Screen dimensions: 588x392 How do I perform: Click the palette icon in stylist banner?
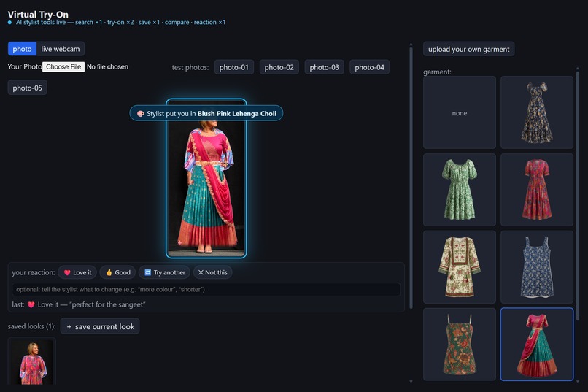coord(141,114)
